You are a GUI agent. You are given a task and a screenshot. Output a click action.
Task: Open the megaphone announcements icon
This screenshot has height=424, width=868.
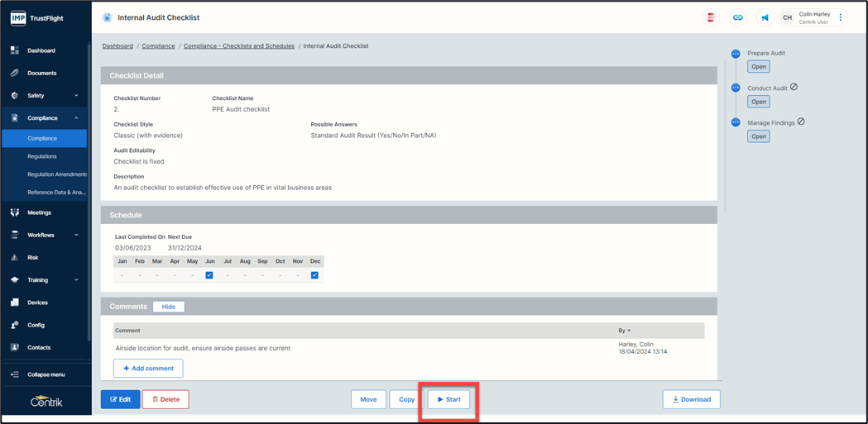[x=765, y=17]
